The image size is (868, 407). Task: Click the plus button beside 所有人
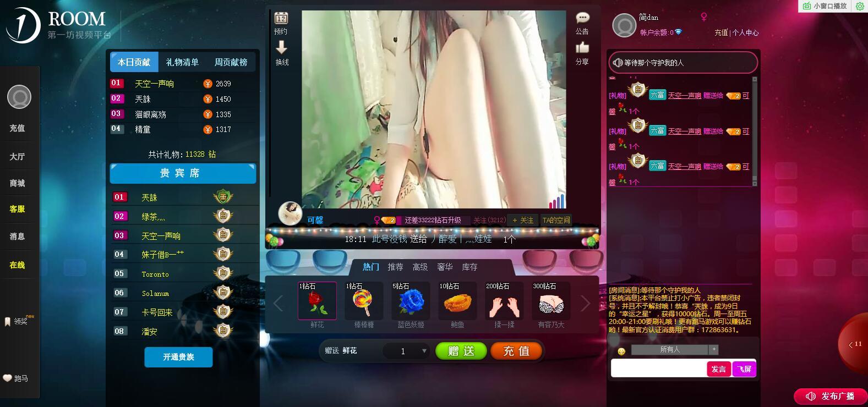(x=714, y=349)
